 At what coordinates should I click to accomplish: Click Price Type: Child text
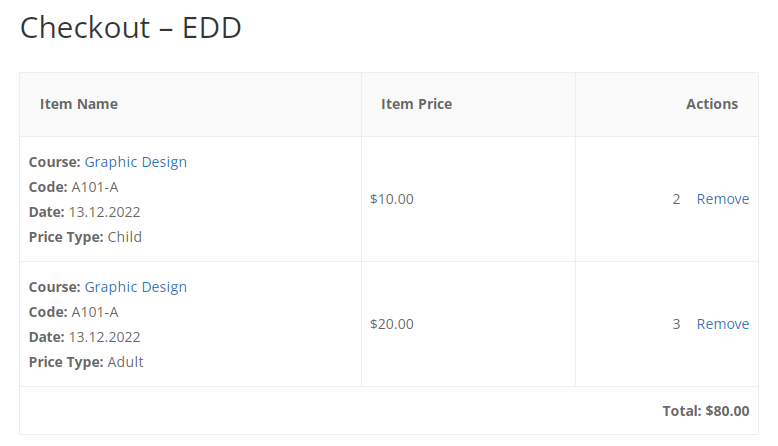85,237
